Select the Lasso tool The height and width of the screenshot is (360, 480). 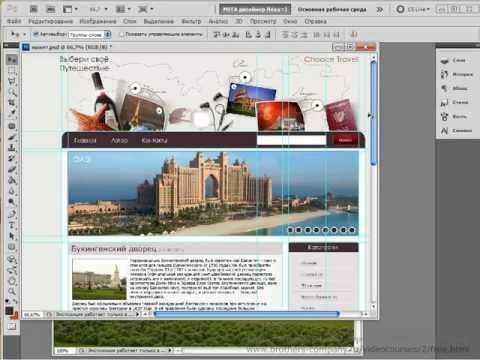12,81
